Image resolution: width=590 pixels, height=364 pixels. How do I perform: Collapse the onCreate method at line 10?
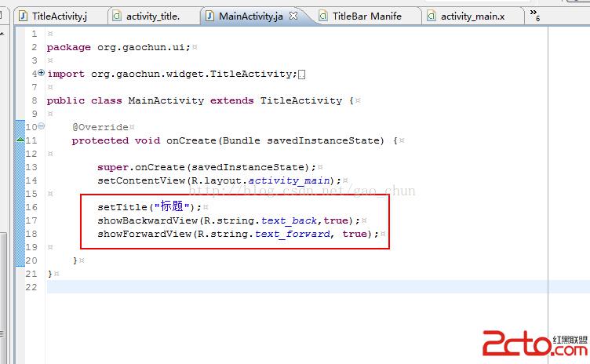tap(41, 126)
